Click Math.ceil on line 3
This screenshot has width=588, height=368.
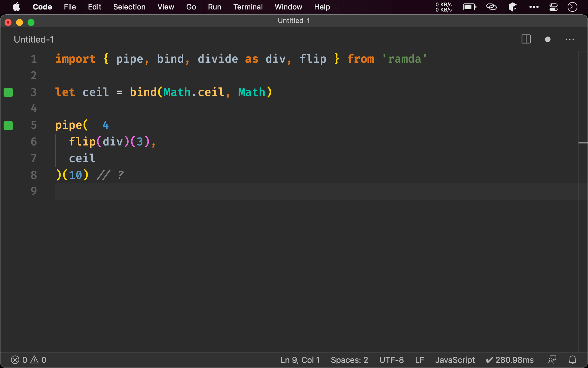194,92
